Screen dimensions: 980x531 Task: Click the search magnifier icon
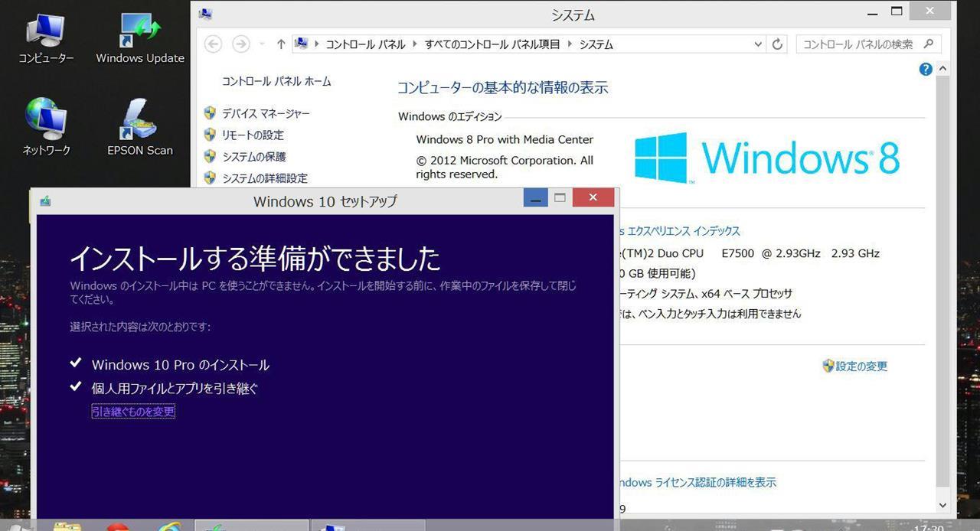pyautogui.click(x=928, y=44)
